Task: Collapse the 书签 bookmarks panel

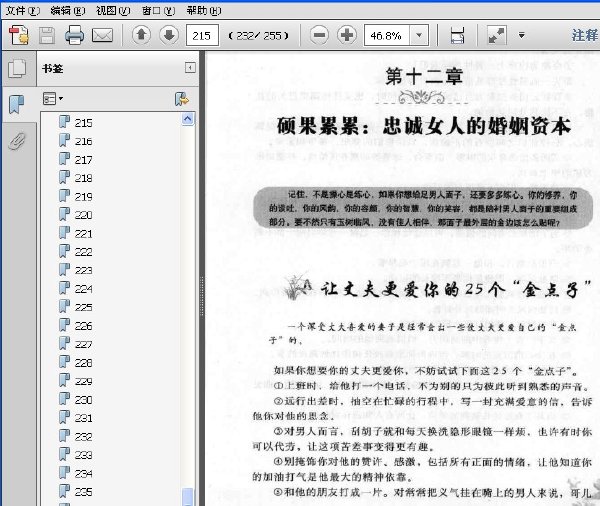Action: tap(190, 68)
